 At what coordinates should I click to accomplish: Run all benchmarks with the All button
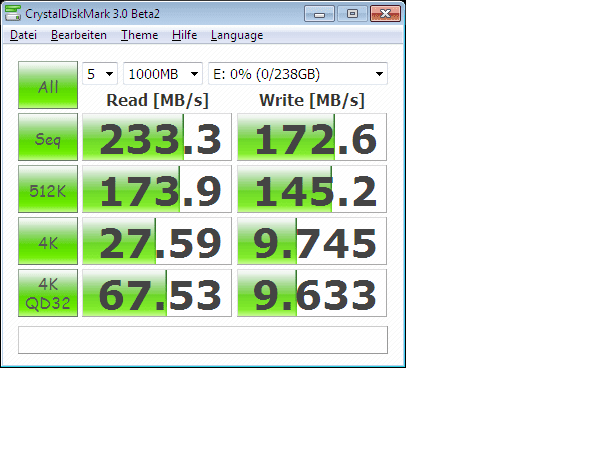coord(48,85)
